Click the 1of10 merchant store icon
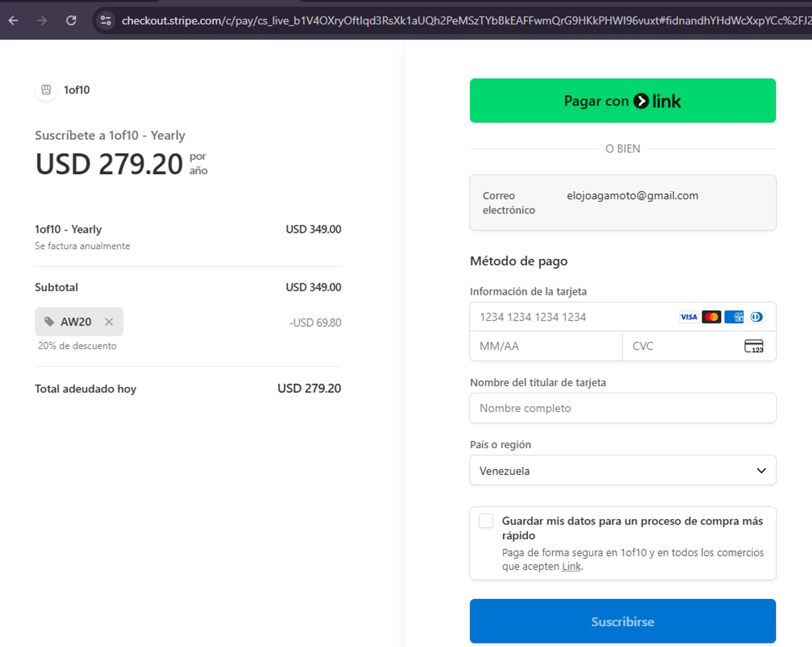Viewport: 812px width, 647px height. [47, 90]
